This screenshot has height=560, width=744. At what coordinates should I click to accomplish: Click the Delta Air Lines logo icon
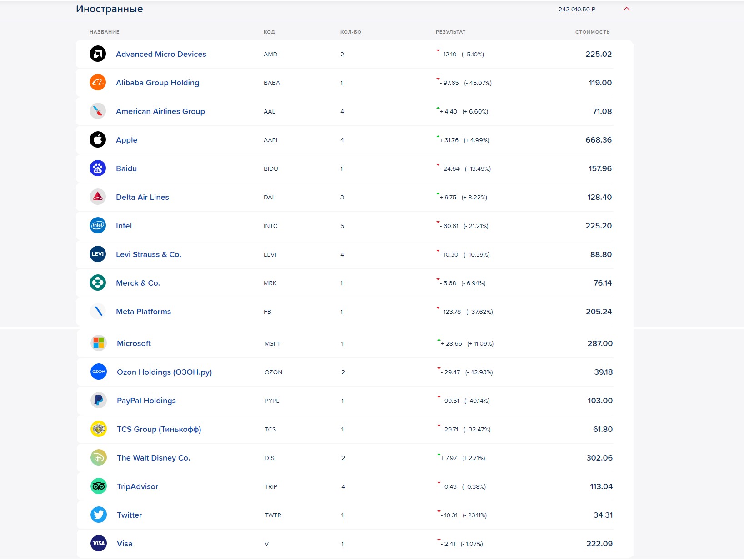pyautogui.click(x=98, y=197)
